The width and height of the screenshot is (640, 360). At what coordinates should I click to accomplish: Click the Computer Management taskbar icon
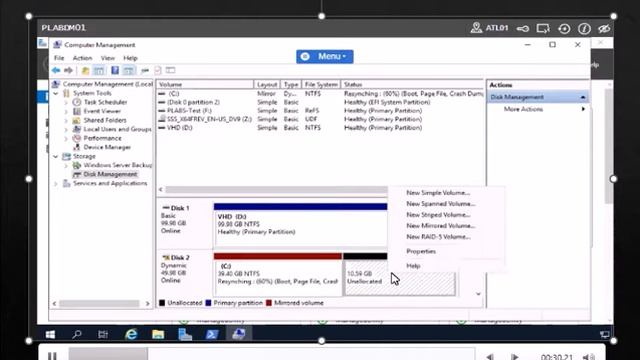(239, 334)
